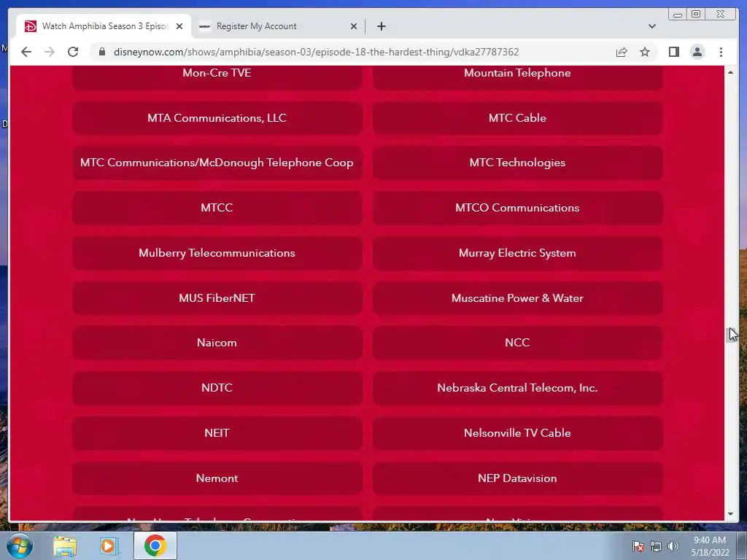Screen dimensions: 747x560
Task: Open Chrome three-dot menu
Action: click(721, 52)
